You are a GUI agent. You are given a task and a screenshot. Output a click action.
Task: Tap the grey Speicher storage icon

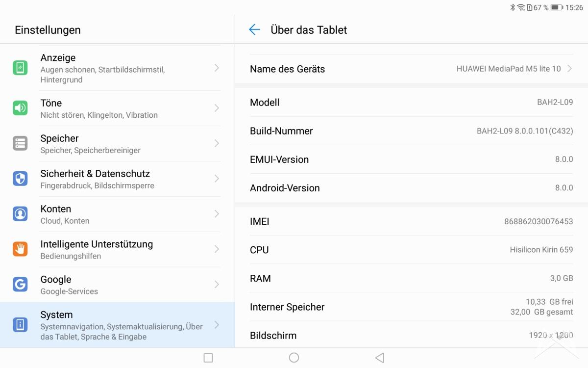(x=20, y=143)
